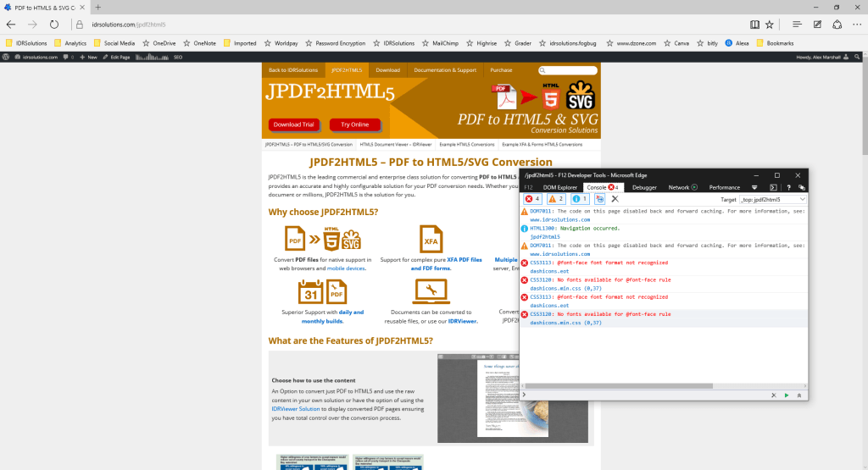Open the Debugger tab in developer tools

pos(644,187)
